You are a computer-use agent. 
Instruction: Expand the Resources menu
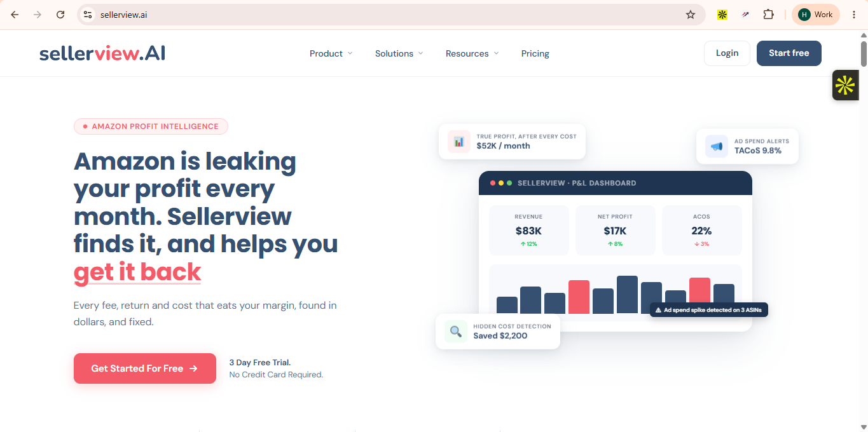click(x=472, y=53)
